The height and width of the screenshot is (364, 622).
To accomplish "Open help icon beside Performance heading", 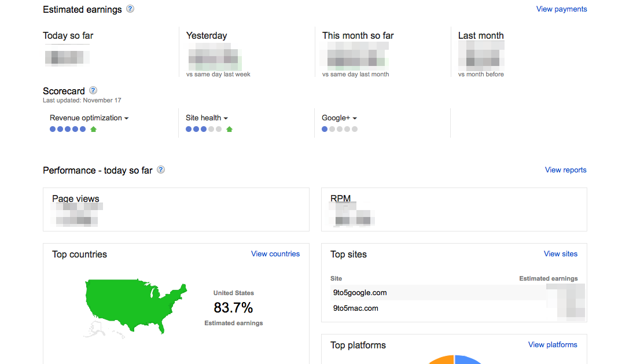I will [x=161, y=170].
